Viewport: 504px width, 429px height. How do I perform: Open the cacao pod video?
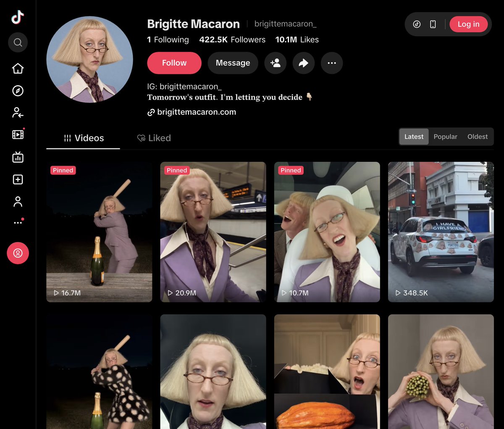tap(327, 371)
